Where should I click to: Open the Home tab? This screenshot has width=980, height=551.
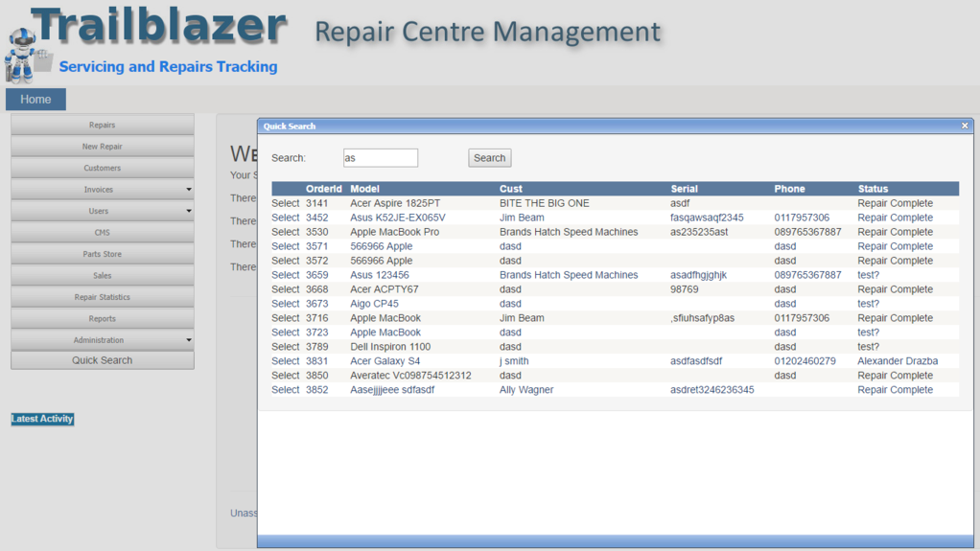(35, 100)
